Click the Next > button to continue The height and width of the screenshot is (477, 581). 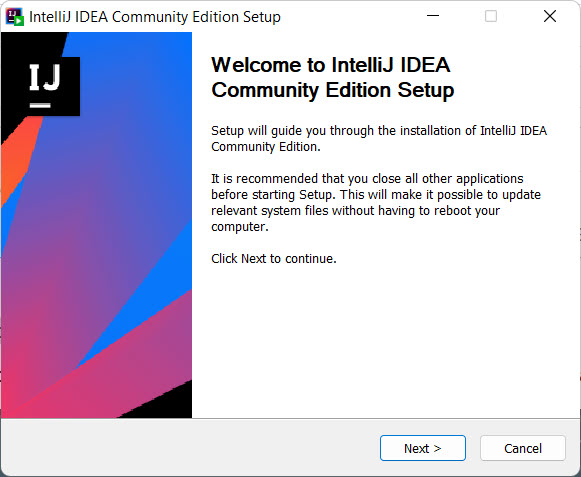pyautogui.click(x=422, y=448)
